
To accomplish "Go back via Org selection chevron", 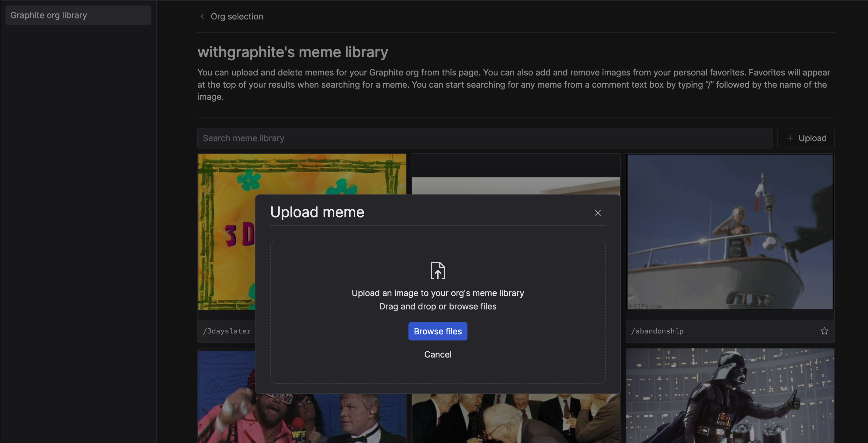I will pos(202,16).
